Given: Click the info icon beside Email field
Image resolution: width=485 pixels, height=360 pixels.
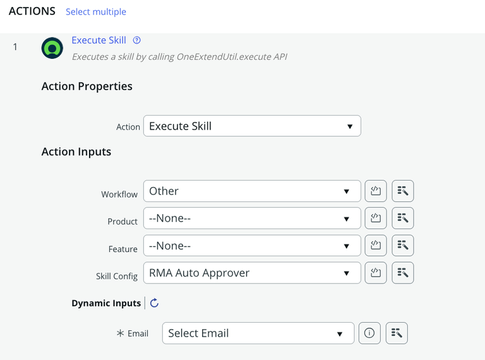Looking at the screenshot, I should click(x=369, y=333).
